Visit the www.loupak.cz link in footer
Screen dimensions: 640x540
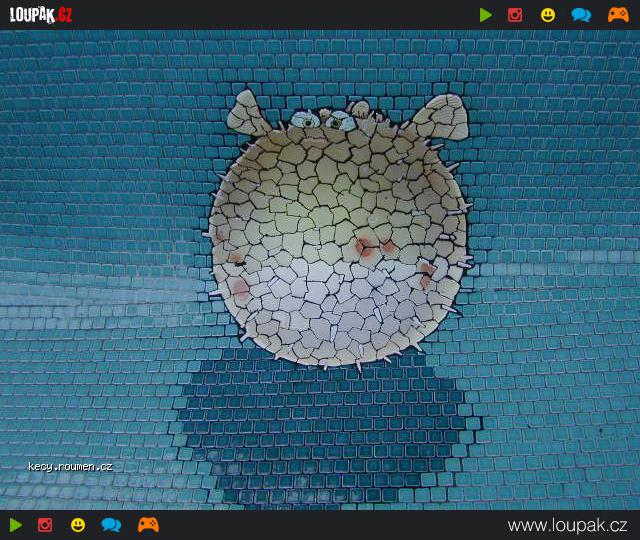click(567, 525)
